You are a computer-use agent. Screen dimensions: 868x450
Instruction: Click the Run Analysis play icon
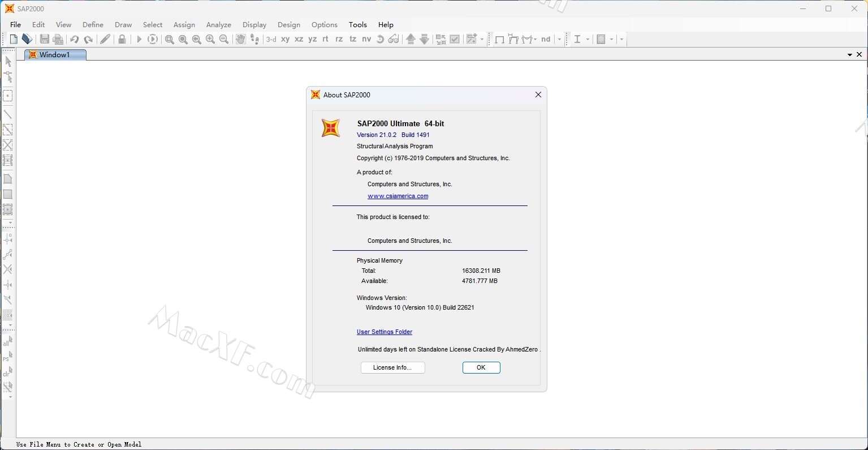(139, 39)
